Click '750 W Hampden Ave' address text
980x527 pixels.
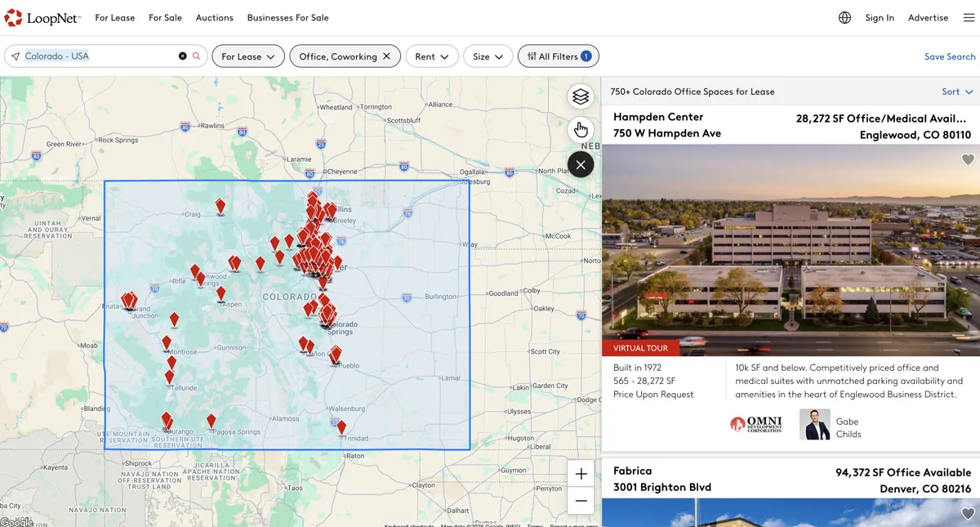[667, 133]
